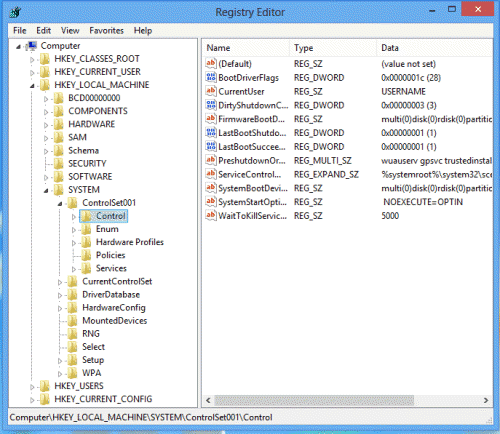The image size is (500, 434).
Task: Collapse the HKEY_LOCAL_MACHINE tree node
Action: point(32,86)
